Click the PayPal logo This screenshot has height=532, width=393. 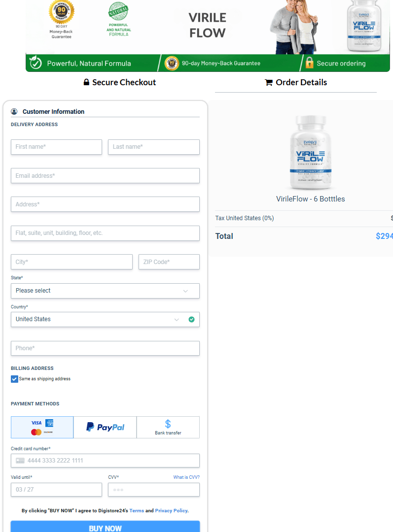tap(106, 427)
